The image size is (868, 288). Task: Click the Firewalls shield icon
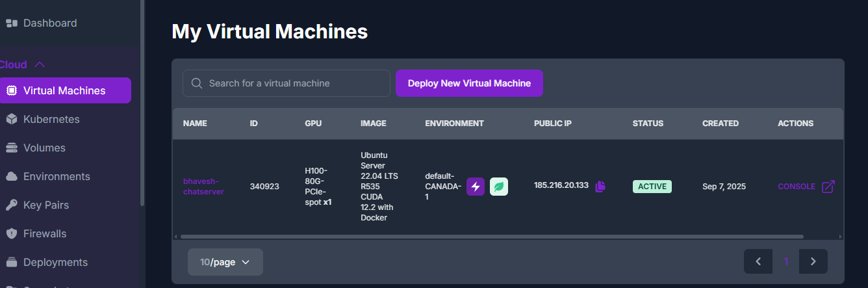pyautogui.click(x=12, y=233)
